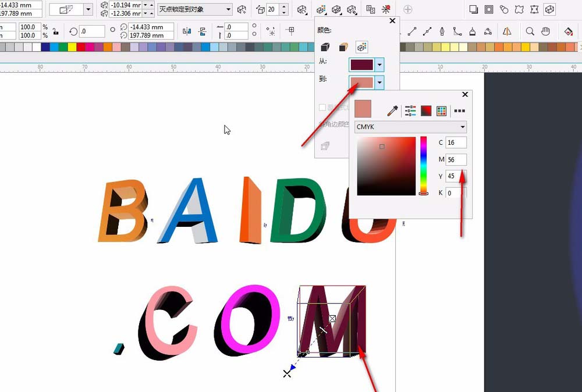582x392 pixels.
Task: Expand the To color dropdown arrow
Action: point(379,83)
